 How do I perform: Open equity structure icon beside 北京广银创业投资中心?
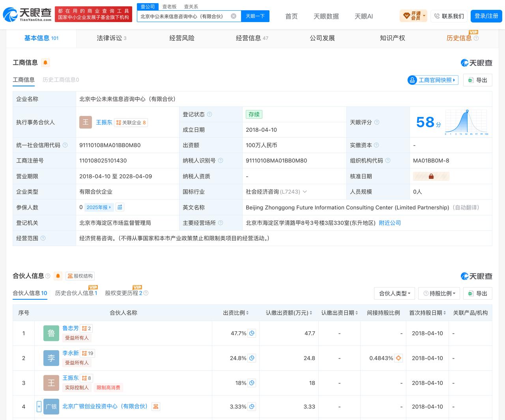(156, 407)
